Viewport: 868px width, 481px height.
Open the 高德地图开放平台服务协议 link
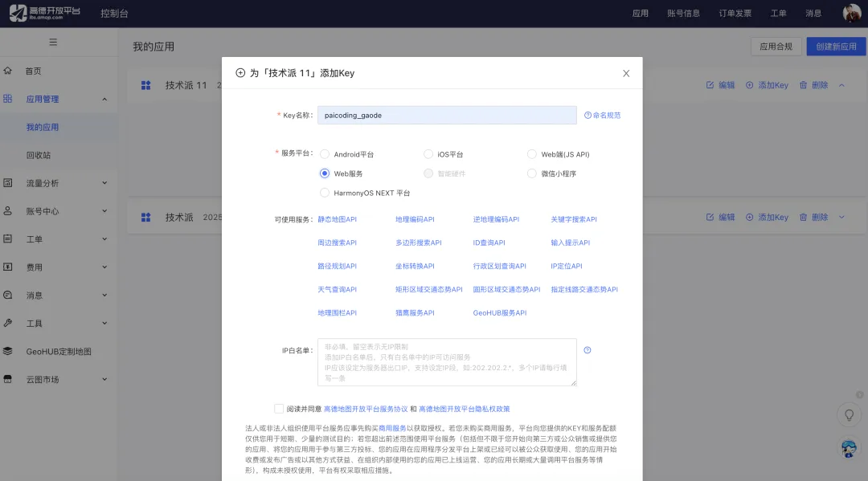click(366, 409)
